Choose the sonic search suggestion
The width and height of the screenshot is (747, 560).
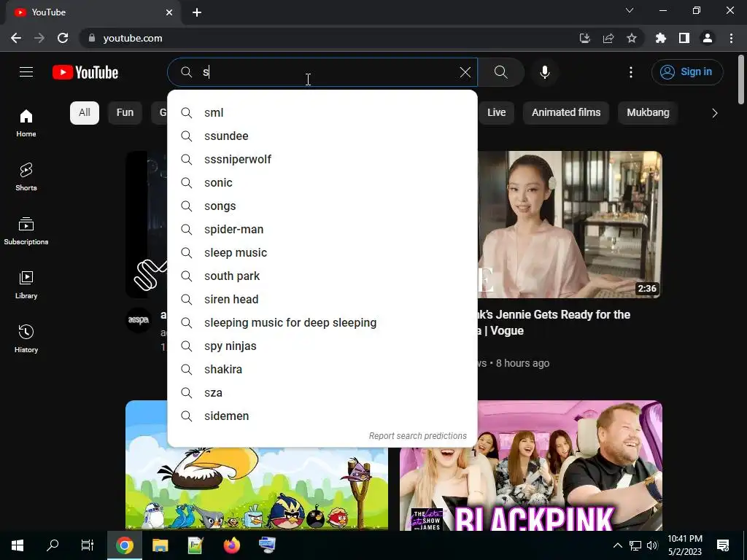(322, 182)
